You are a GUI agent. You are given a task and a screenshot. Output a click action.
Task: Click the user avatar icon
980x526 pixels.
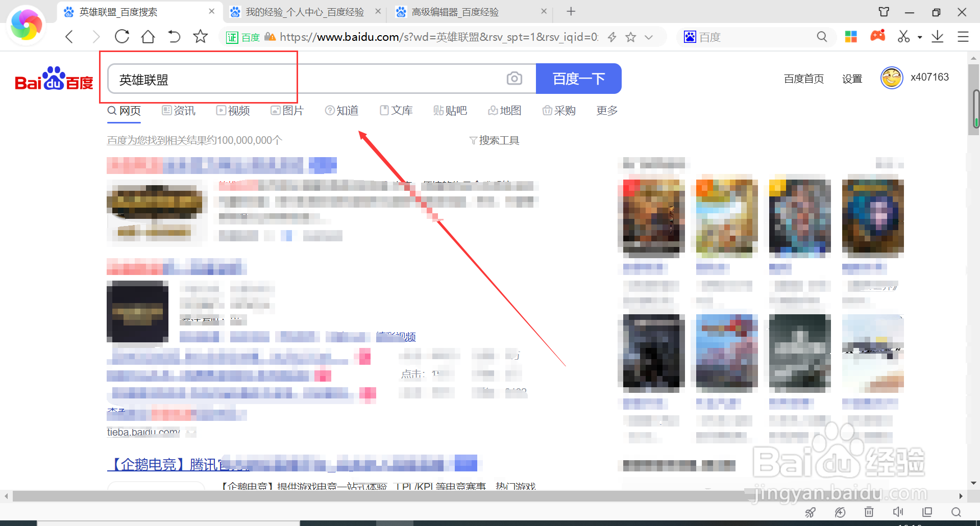pos(892,78)
